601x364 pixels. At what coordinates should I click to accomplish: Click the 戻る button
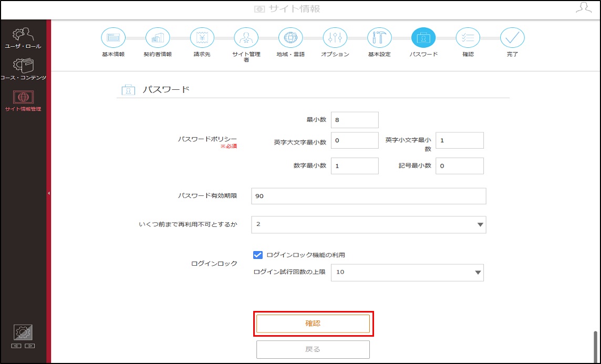313,349
